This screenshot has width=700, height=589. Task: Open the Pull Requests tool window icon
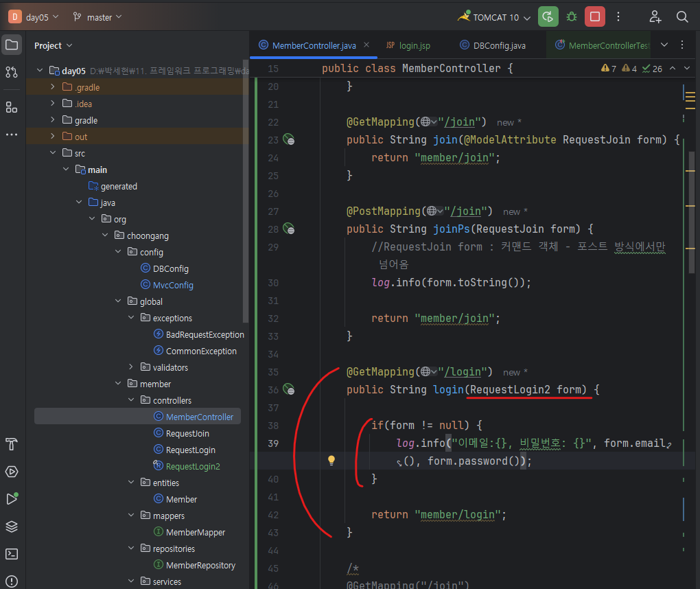12,72
